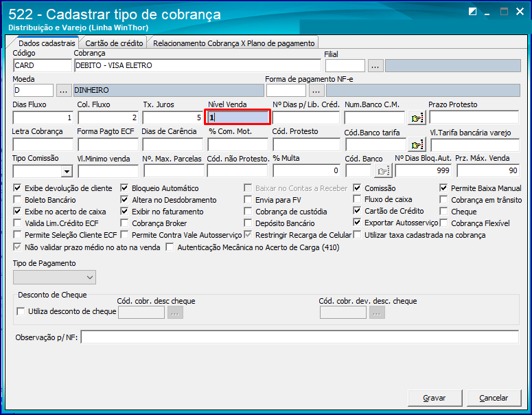Image resolution: width=532 pixels, height=415 pixels.
Task: Click ellipsis beside Cód. cobr. dev. desc. cheque
Action: click(x=377, y=313)
